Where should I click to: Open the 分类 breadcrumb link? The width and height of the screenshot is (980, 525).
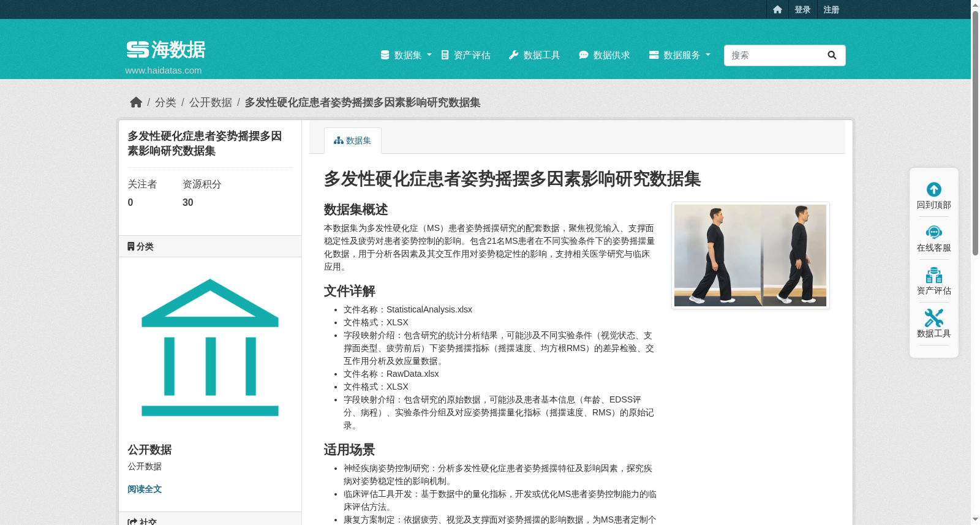pos(165,102)
